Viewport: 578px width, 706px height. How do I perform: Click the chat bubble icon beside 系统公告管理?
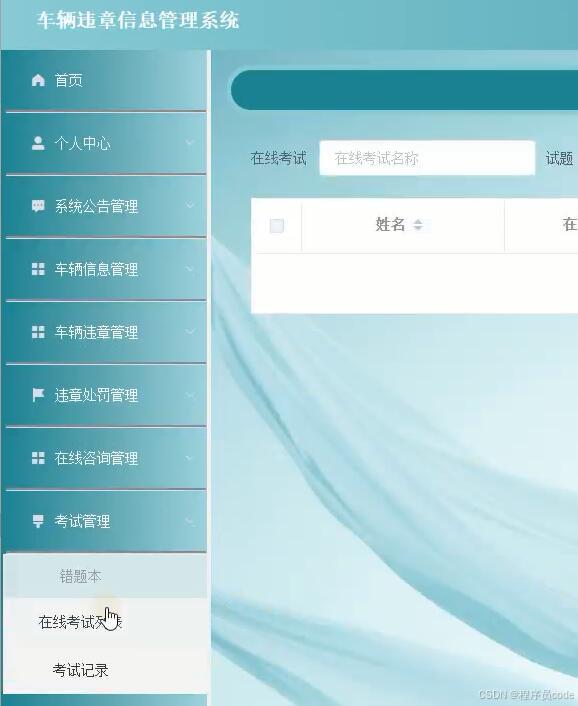[x=38, y=206]
